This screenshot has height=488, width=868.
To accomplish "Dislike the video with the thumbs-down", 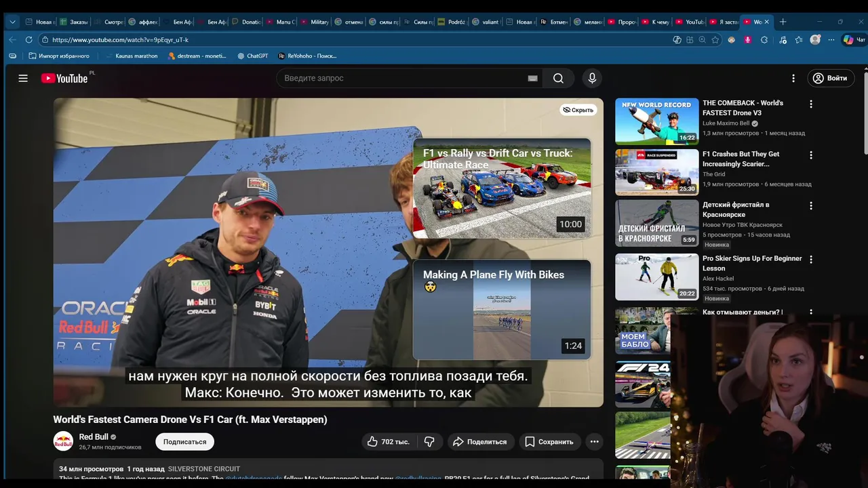I will point(429,442).
